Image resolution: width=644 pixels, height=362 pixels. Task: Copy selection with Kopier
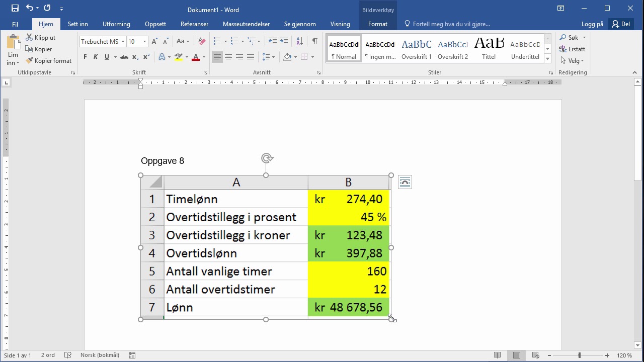[39, 49]
